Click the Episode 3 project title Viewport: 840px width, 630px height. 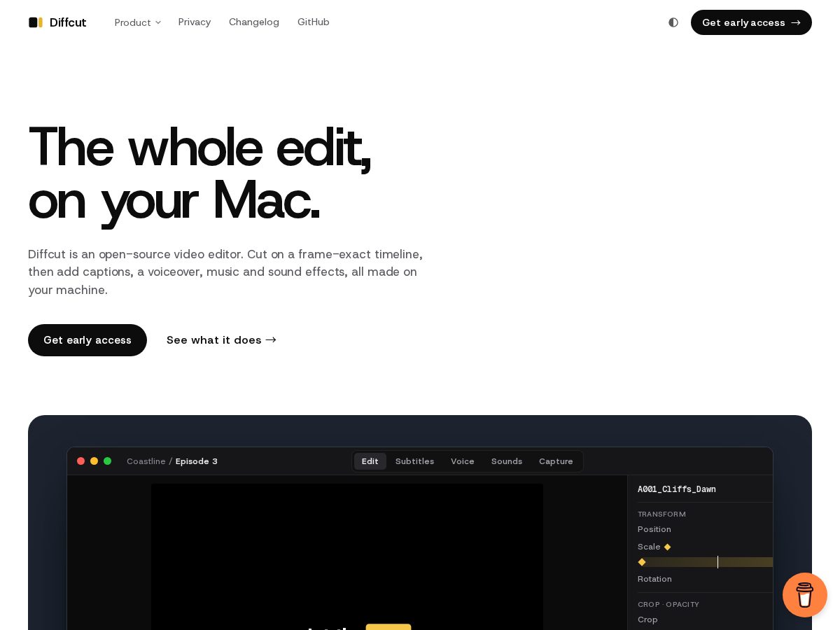pyautogui.click(x=197, y=461)
